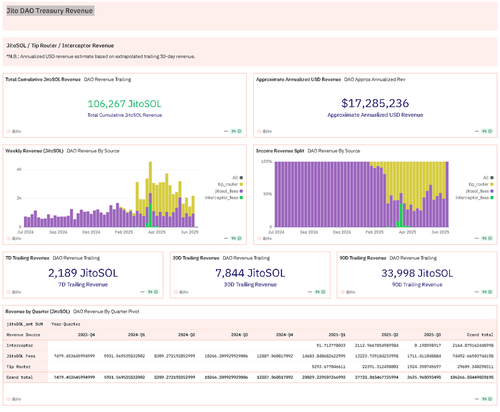Toggle jitosol_fees series in Weekly Revenue legend
This screenshot has height=412, width=500.
tap(229, 191)
